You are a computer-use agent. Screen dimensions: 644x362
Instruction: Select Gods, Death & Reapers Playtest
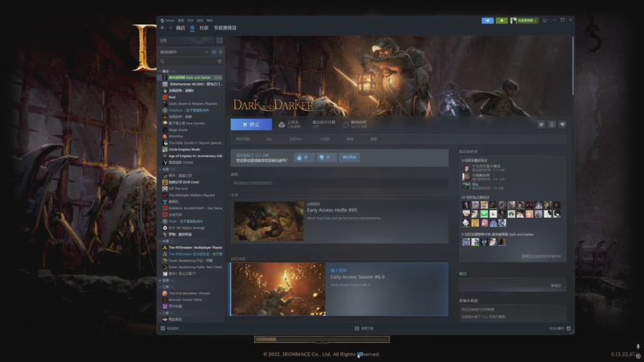tap(192, 104)
